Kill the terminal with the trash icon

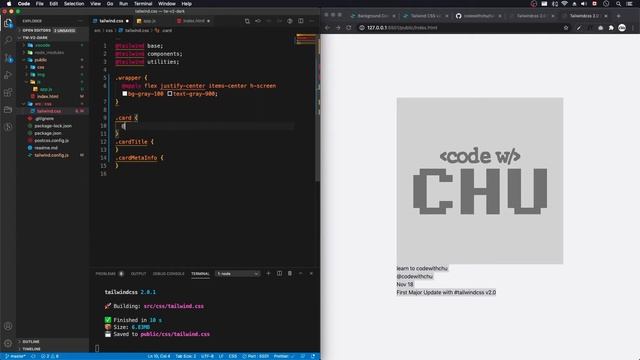coord(290,273)
